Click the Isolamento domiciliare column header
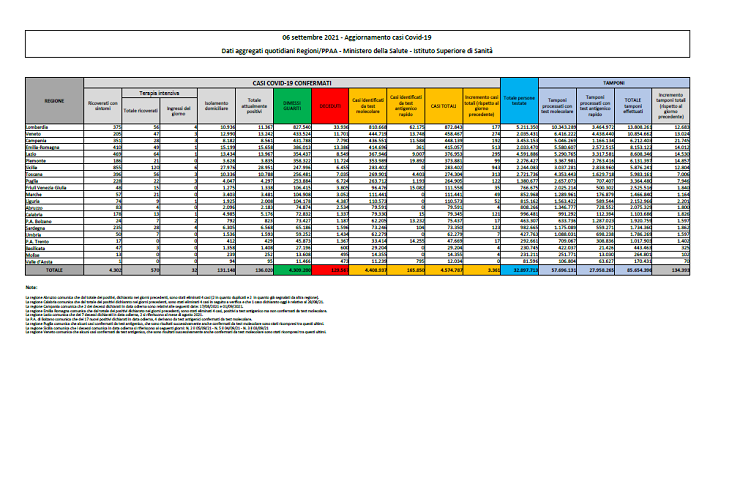740x480 pixels. pos(214,103)
